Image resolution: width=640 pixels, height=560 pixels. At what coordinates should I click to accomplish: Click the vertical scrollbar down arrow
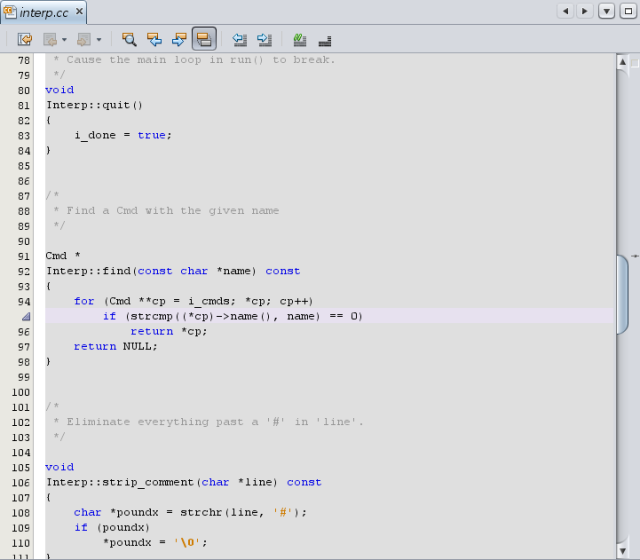click(622, 551)
